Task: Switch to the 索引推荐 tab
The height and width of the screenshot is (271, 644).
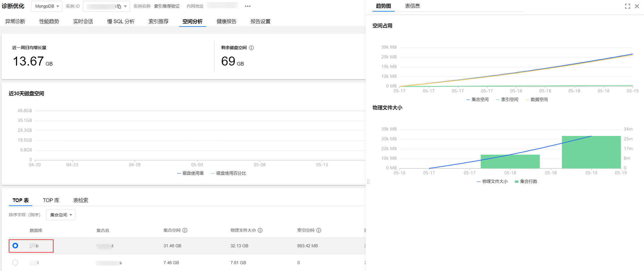Action: tap(158, 21)
